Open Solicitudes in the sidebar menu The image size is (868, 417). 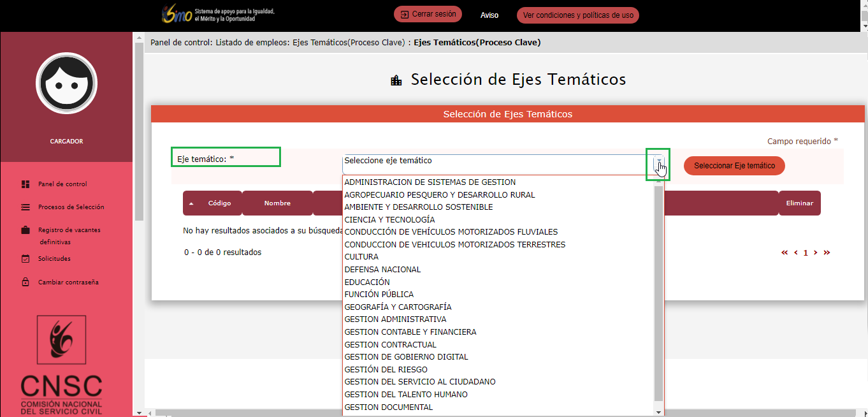(54, 259)
